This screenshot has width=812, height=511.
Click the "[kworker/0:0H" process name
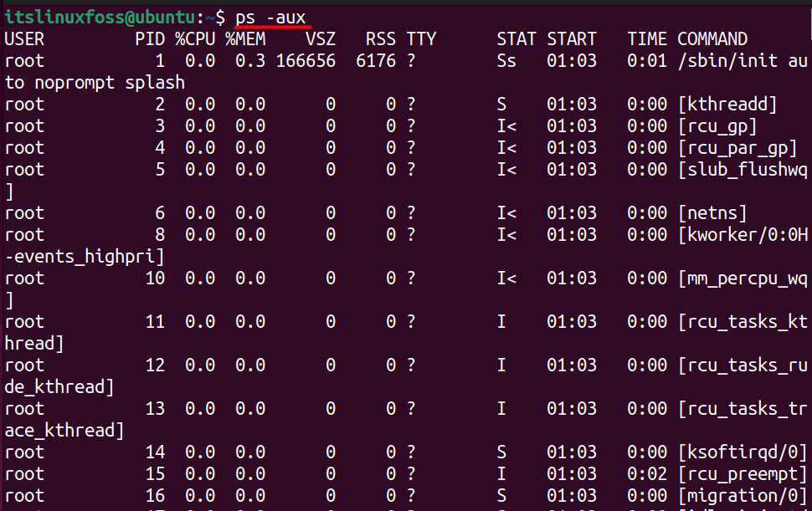[x=743, y=235]
